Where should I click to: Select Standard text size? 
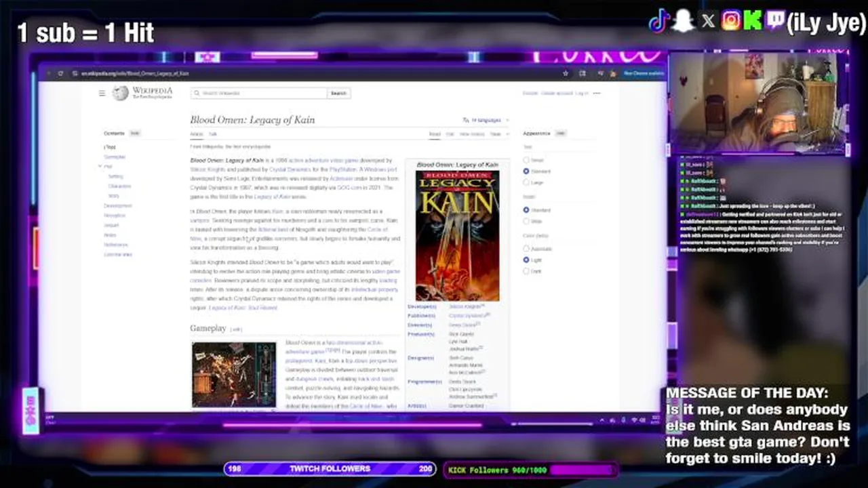click(x=526, y=171)
